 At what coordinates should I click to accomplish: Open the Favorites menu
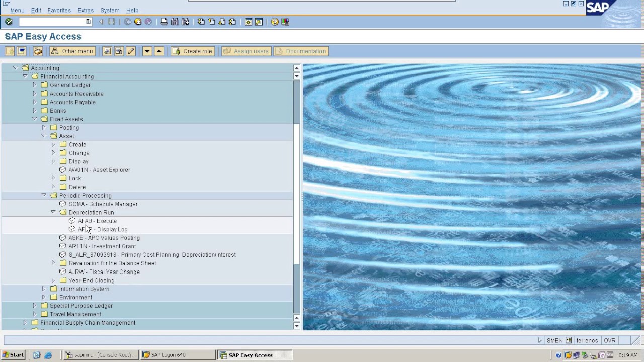coord(59,10)
